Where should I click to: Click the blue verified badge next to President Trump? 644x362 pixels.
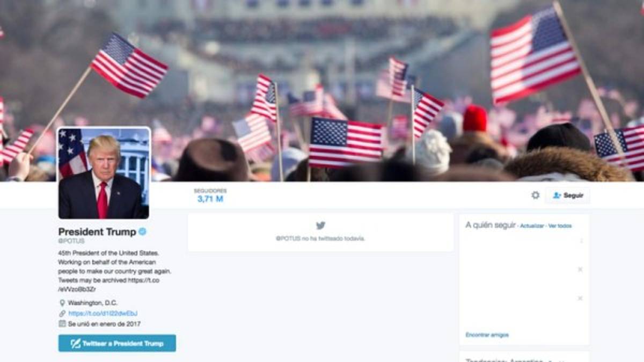click(143, 231)
